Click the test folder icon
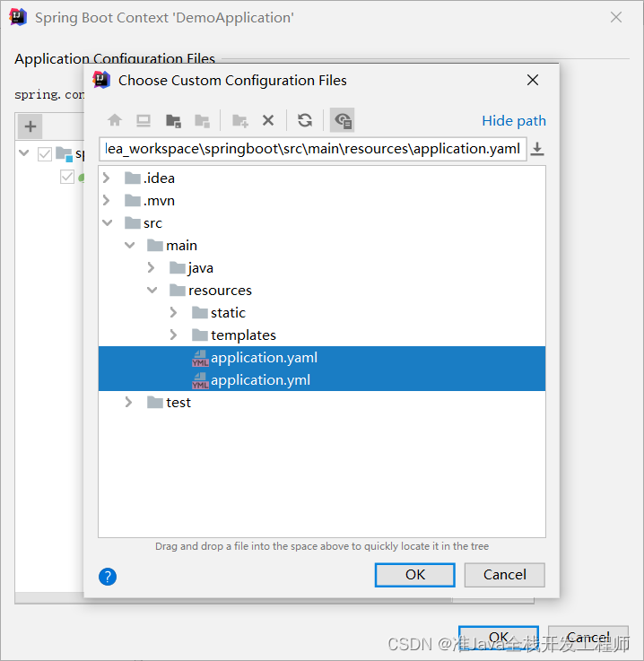The width and height of the screenshot is (644, 661). 154,402
